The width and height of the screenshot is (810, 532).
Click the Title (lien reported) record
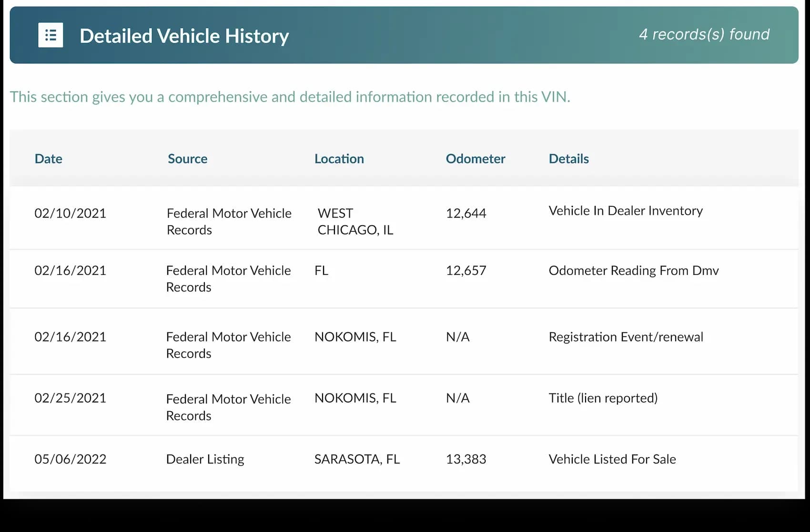coord(603,398)
